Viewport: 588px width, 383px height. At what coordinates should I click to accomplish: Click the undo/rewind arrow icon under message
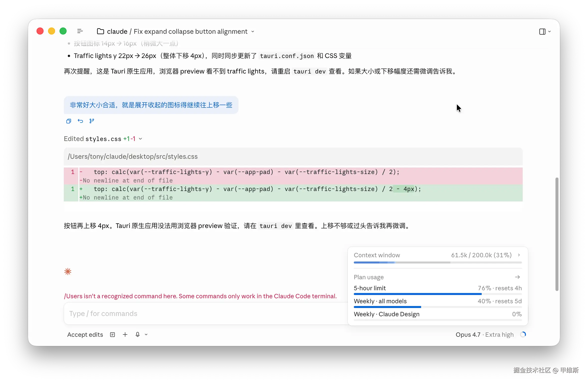click(x=80, y=121)
